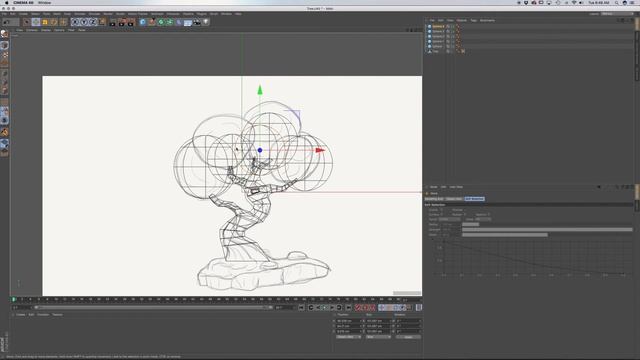Viewport: 640px width, 360px height.
Task: Toggle the Z axis lock
Action: pos(93,22)
